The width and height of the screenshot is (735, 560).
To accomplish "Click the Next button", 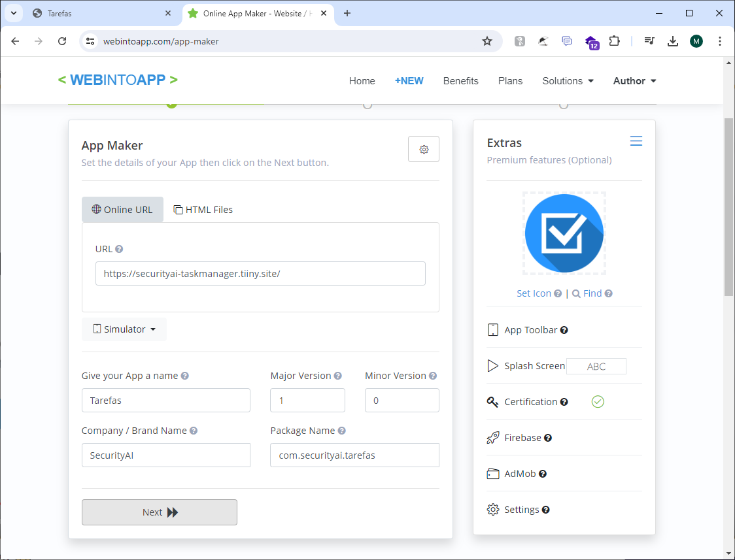I will 160,512.
